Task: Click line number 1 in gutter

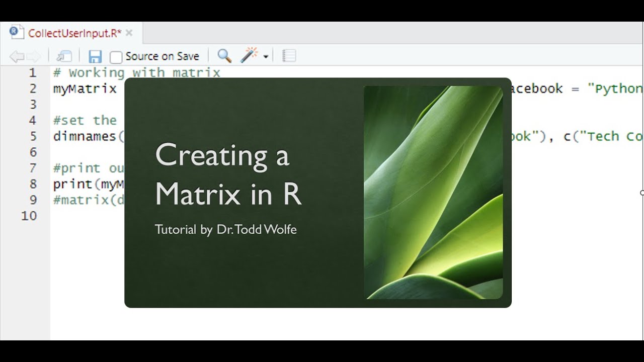Action: point(32,73)
